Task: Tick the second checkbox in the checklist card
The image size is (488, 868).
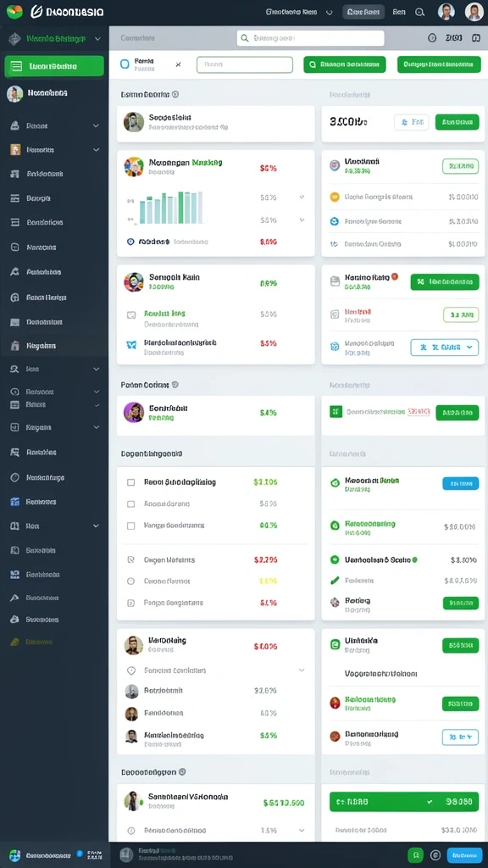Action: pyautogui.click(x=131, y=504)
